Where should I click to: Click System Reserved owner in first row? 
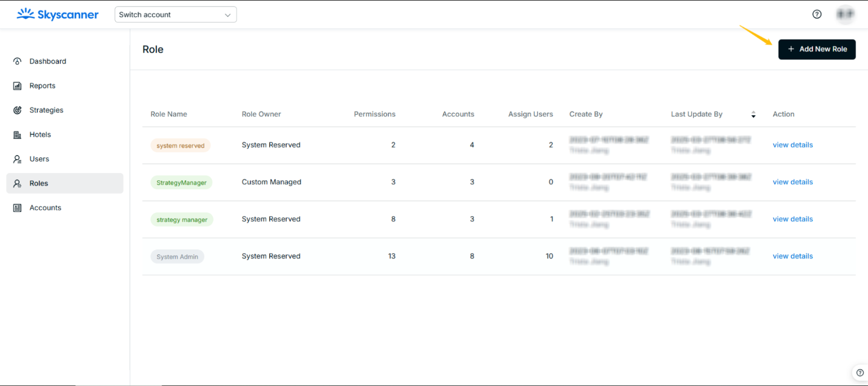click(x=271, y=145)
